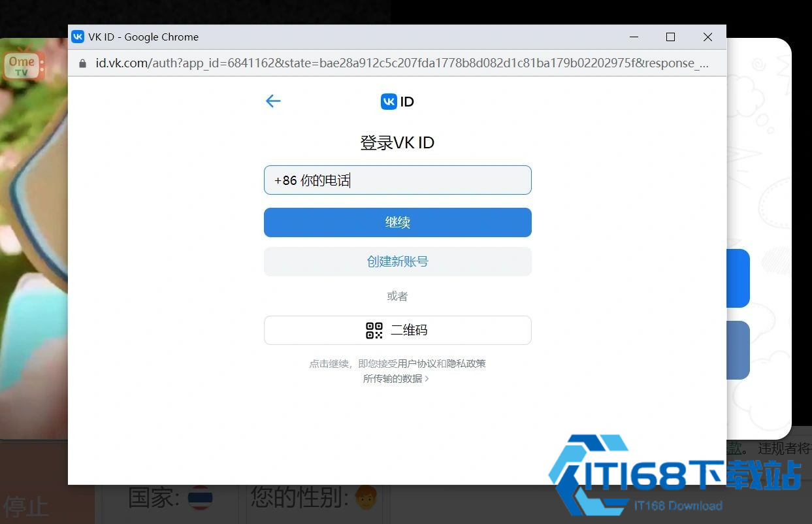Open the 隐私政策 privacy policy link
The height and width of the screenshot is (524, 812).
466,363
